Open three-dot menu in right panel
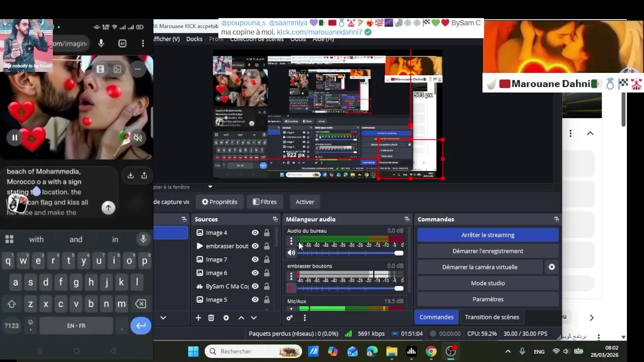This screenshot has width=644, height=362. pos(571,133)
